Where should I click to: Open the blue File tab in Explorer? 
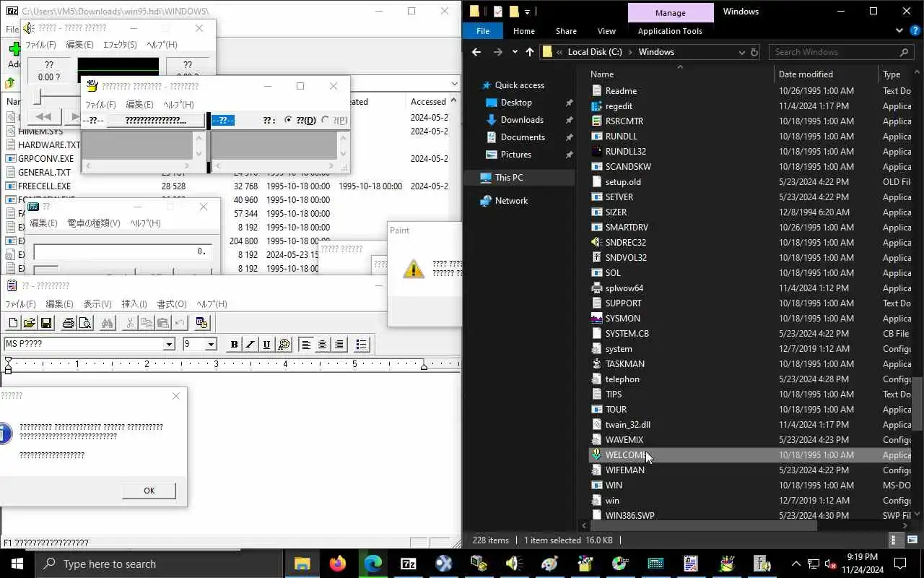(483, 31)
